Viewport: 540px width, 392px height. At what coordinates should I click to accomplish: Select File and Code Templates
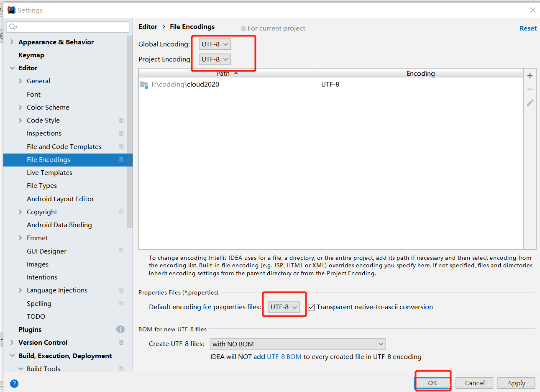(64, 146)
